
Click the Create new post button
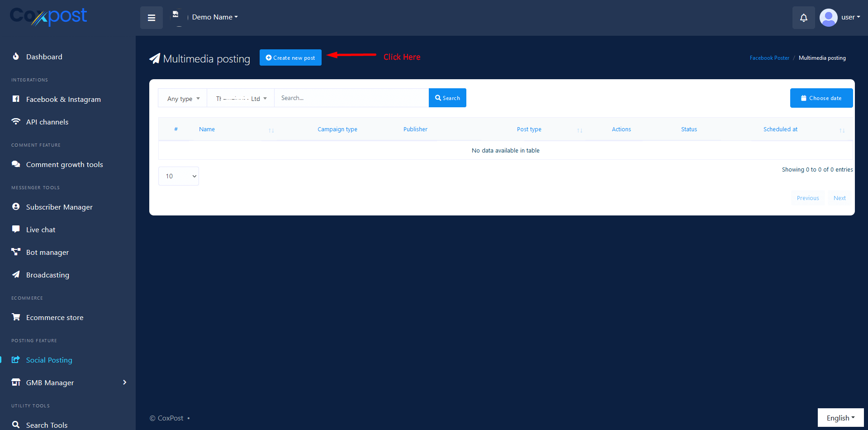[x=290, y=57]
